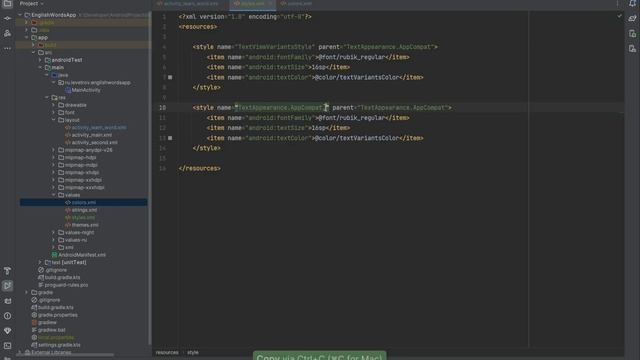
Task: Open the Project tool window folder icon
Action: (7, 4)
